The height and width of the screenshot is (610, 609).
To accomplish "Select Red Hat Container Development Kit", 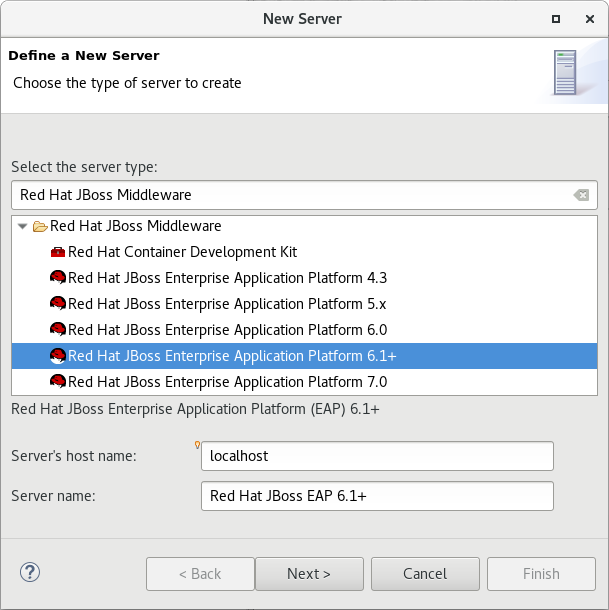I will coord(304,252).
